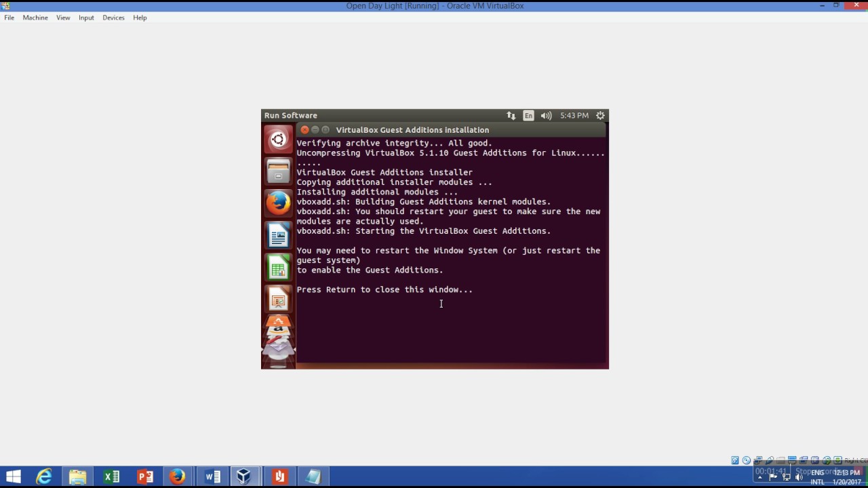Open LibreOffice Impress in the Ubuntu launcher

pos(278,300)
